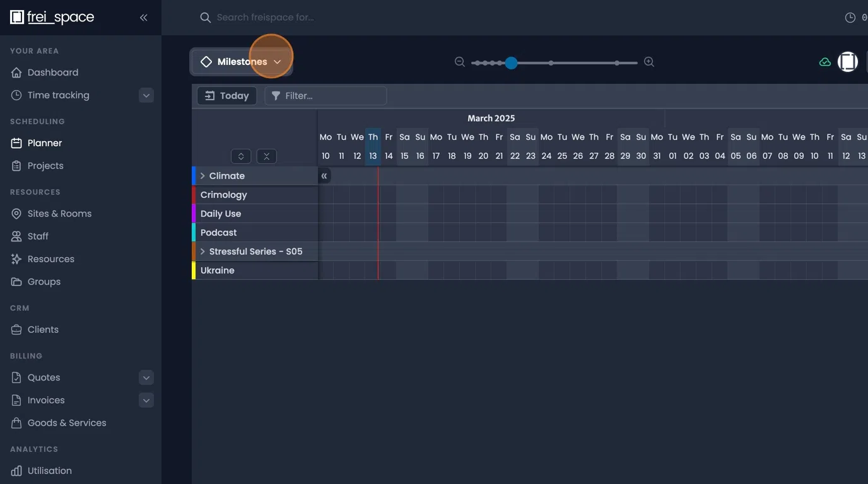The height and width of the screenshot is (484, 868).
Task: Click the Staff people icon
Action: pyautogui.click(x=16, y=236)
